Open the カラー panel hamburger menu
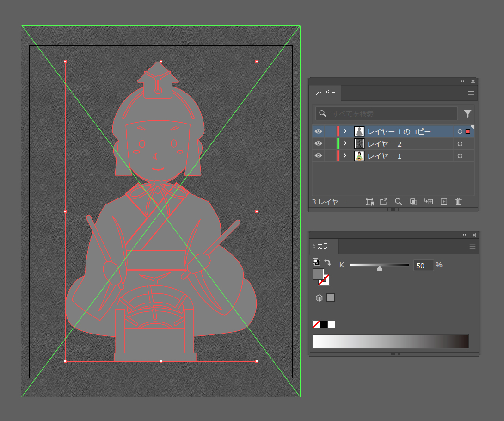 pyautogui.click(x=472, y=247)
